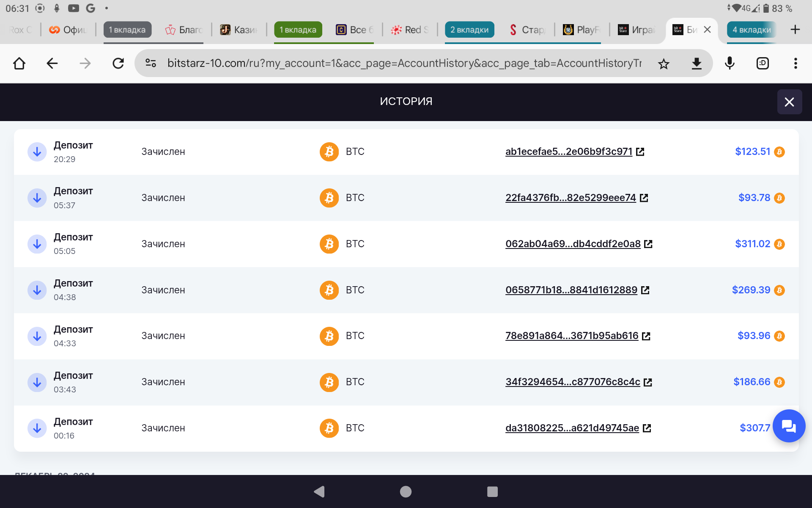The image size is (812, 508).
Task: Expand the "2 вкладки" tab group
Action: pyautogui.click(x=469, y=30)
